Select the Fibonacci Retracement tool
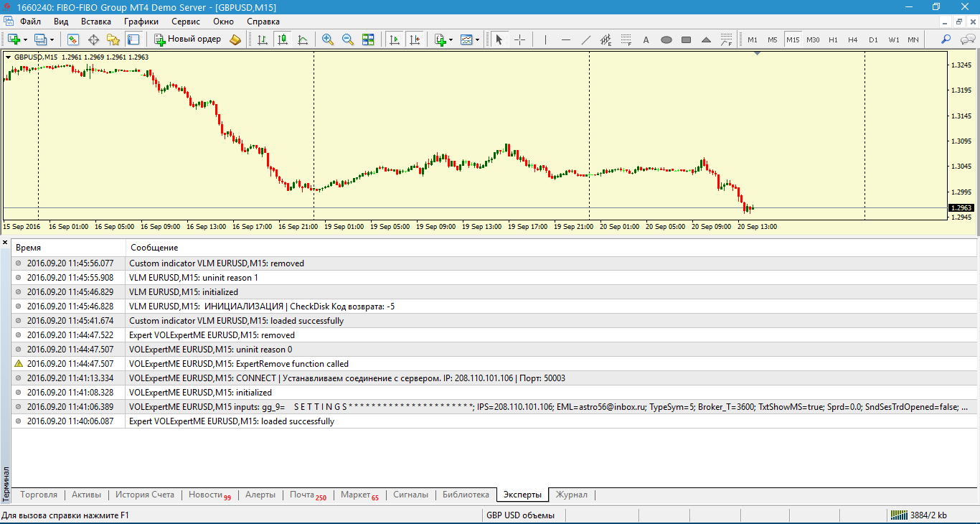The height and width of the screenshot is (524, 980). pyautogui.click(x=626, y=39)
